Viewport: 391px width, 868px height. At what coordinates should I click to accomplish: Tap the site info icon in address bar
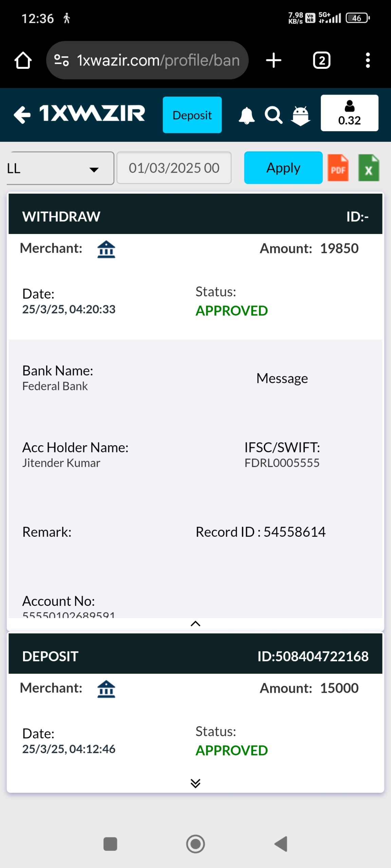click(x=62, y=60)
